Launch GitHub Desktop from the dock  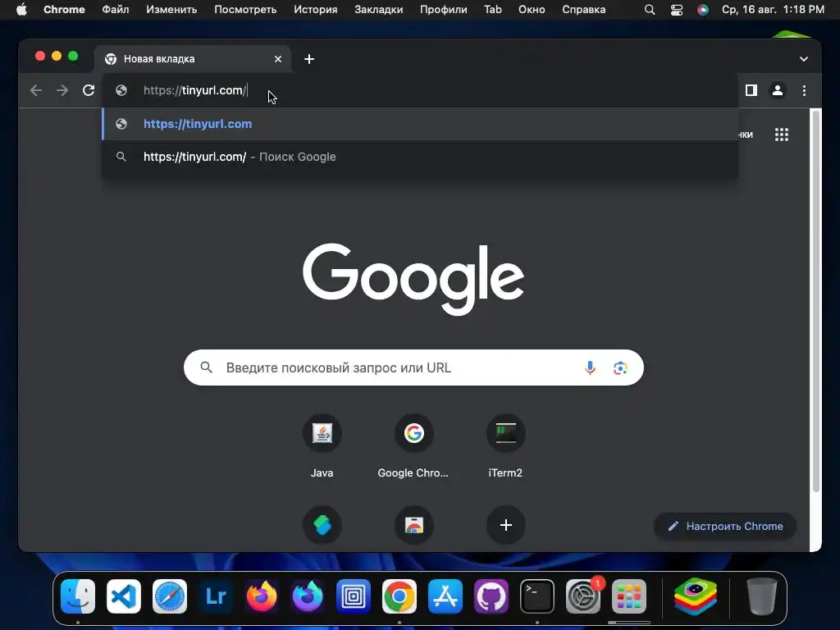pos(491,596)
